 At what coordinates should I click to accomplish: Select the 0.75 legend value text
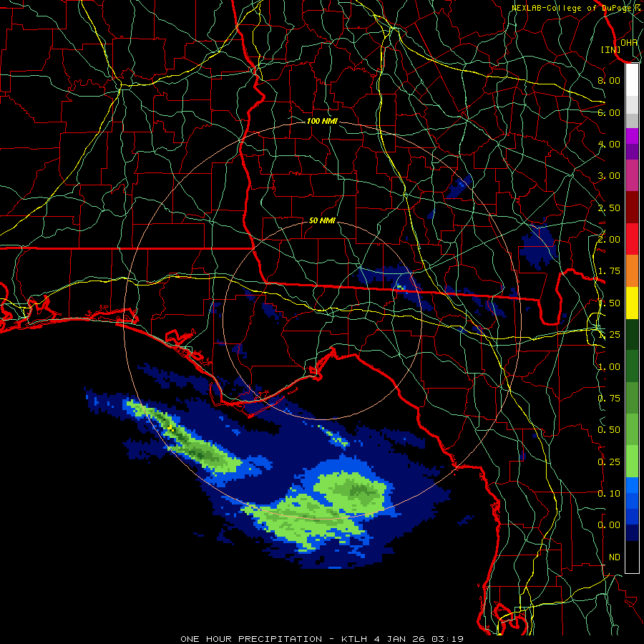[x=609, y=399]
